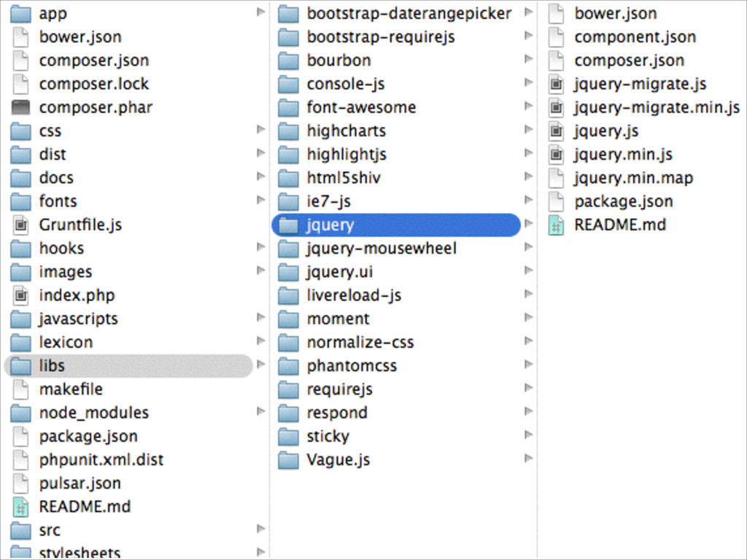Viewport: 747px width, 560px height.
Task: Select the normalize-css folder name
Action: coord(360,343)
